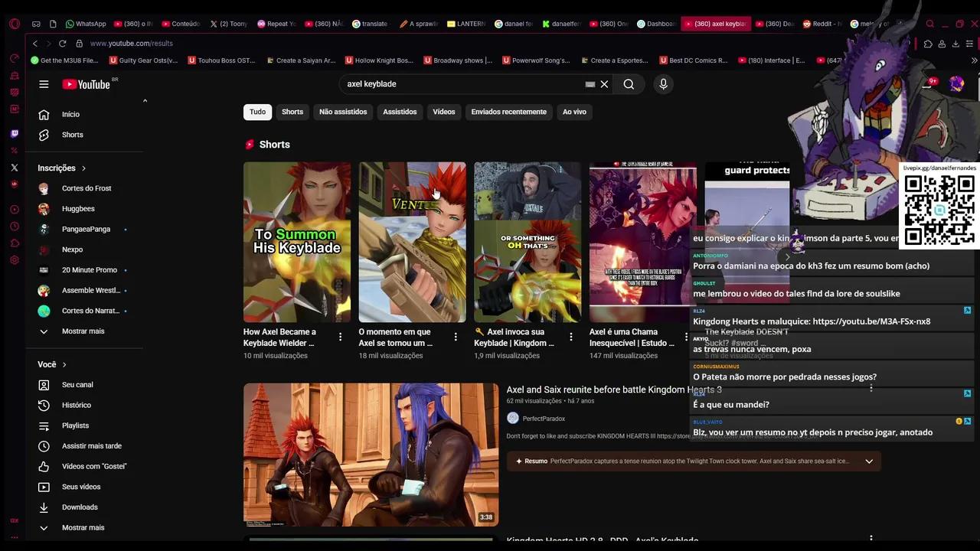The width and height of the screenshot is (980, 551).
Task: Expand the Resumo summary chevron
Action: pos(869,461)
